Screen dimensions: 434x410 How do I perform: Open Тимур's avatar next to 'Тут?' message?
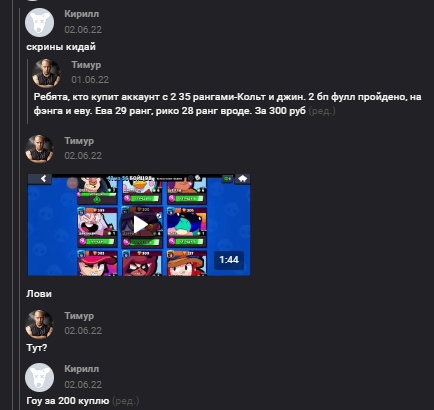(39, 324)
